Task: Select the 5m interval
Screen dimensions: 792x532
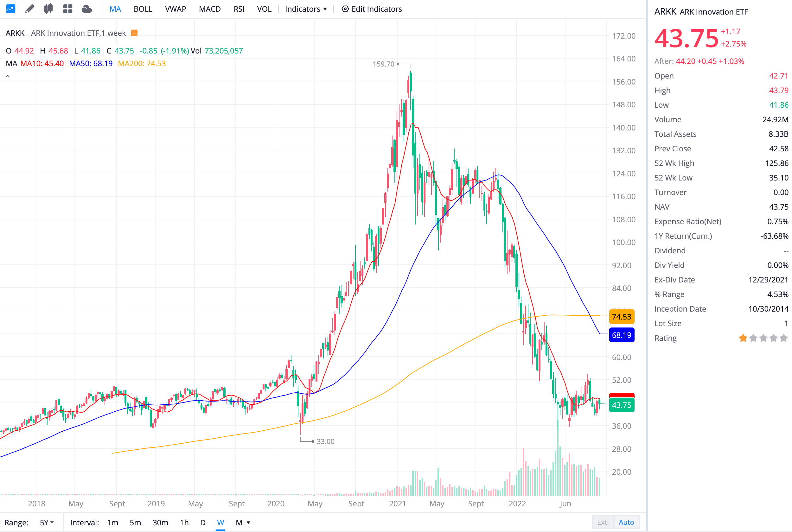Action: click(x=135, y=522)
